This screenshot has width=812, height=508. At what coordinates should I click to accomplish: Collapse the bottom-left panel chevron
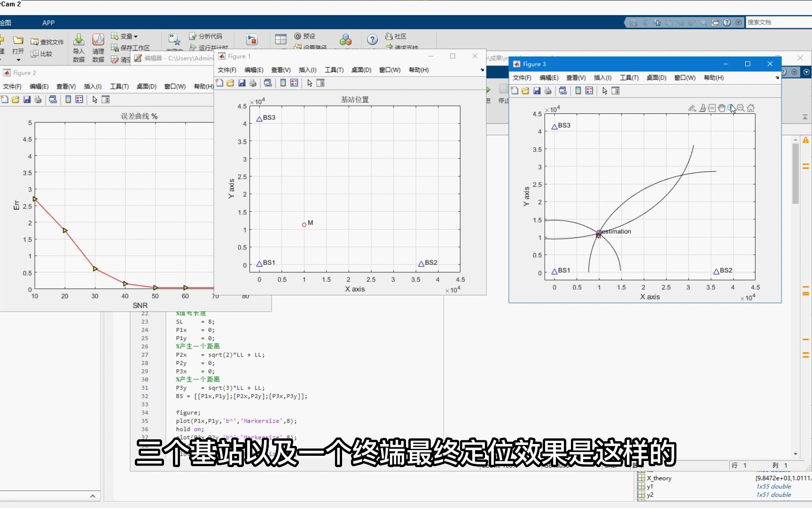(93, 496)
